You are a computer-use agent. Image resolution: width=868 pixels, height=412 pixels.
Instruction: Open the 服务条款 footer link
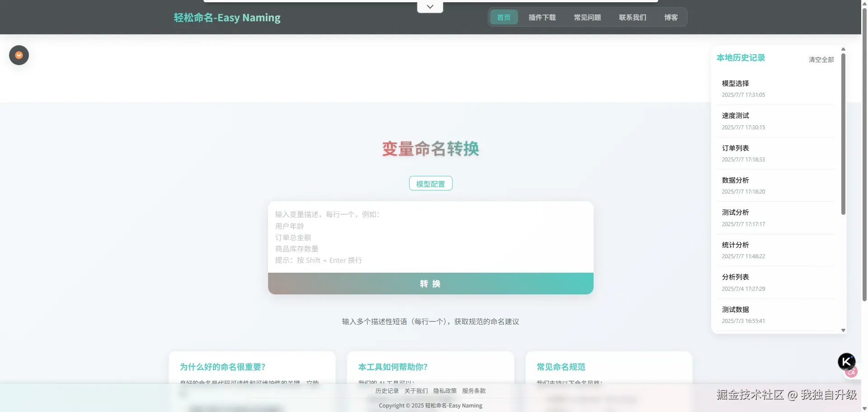click(x=474, y=391)
